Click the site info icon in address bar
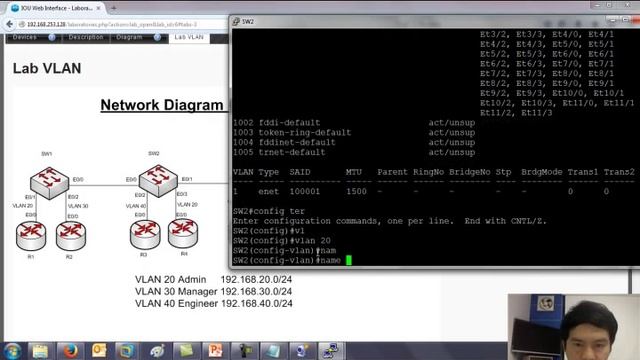640x360 pixels. click(x=22, y=24)
